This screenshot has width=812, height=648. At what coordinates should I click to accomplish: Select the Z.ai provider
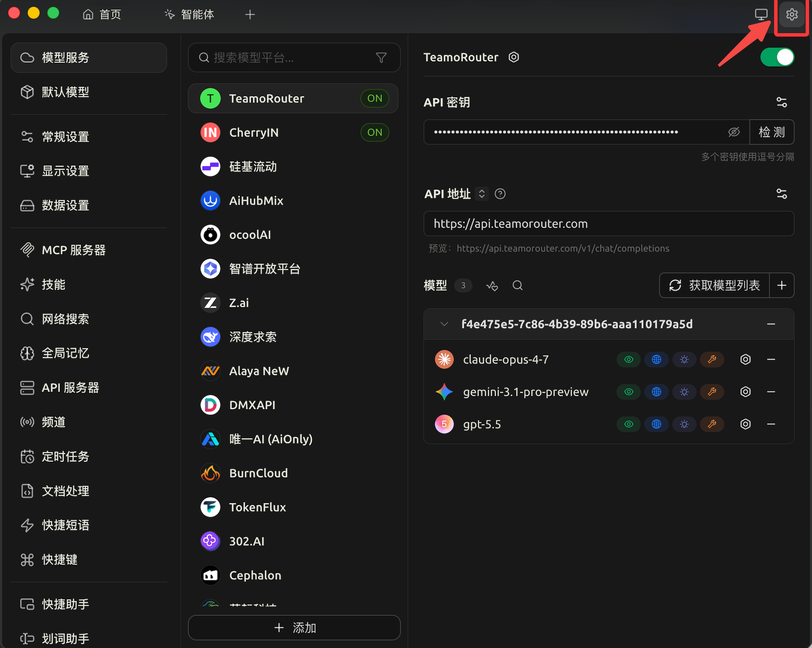[x=293, y=303]
